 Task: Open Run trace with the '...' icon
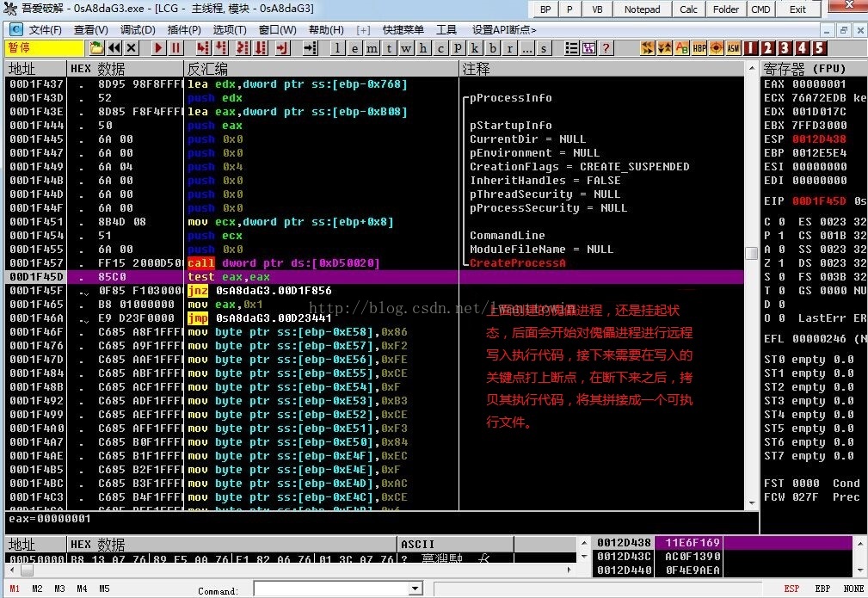(527, 48)
